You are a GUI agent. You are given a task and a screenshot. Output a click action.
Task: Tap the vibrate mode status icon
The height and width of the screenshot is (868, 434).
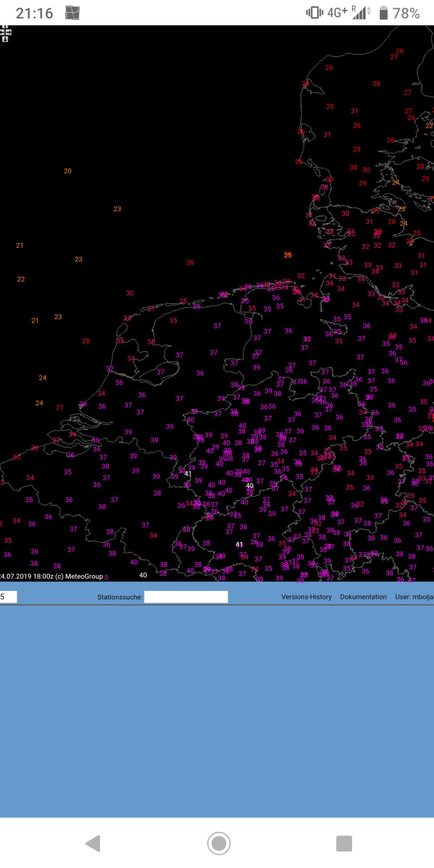click(315, 13)
